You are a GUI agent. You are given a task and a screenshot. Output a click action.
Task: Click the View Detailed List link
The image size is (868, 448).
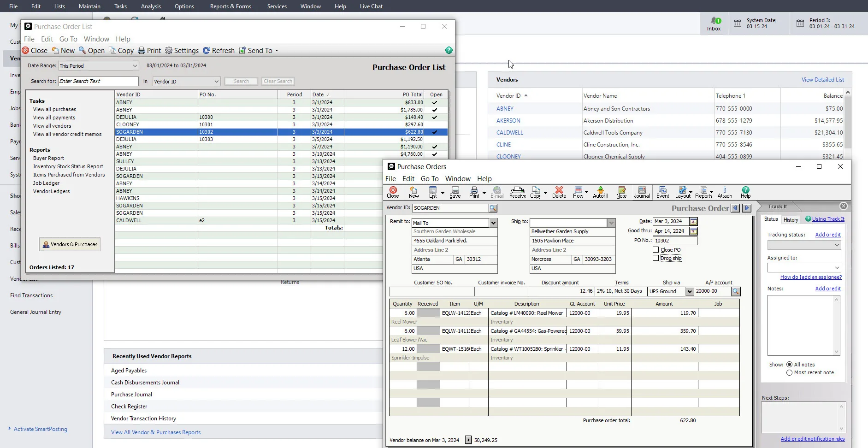823,79
